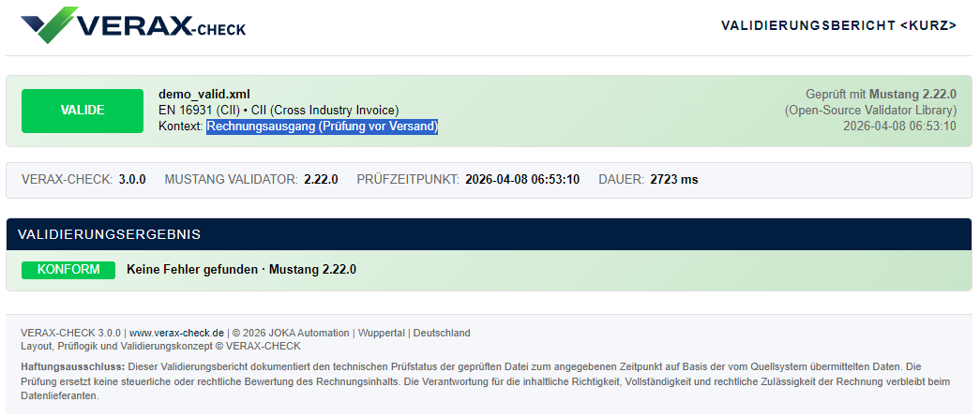Click © 2026 JOKA Automation in the footer
The width and height of the screenshot is (980, 417).
pos(290,333)
